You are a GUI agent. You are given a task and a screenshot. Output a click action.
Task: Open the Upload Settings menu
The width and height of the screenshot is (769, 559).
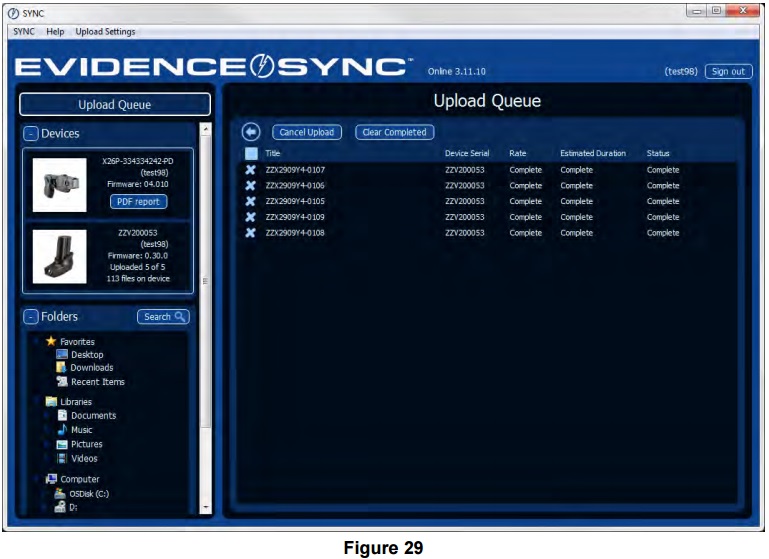pos(105,32)
